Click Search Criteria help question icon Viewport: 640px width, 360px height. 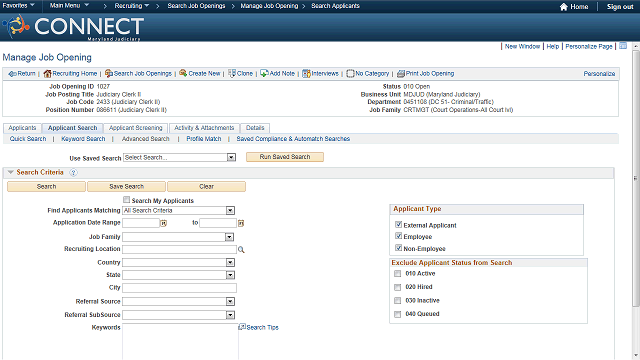[73, 173]
